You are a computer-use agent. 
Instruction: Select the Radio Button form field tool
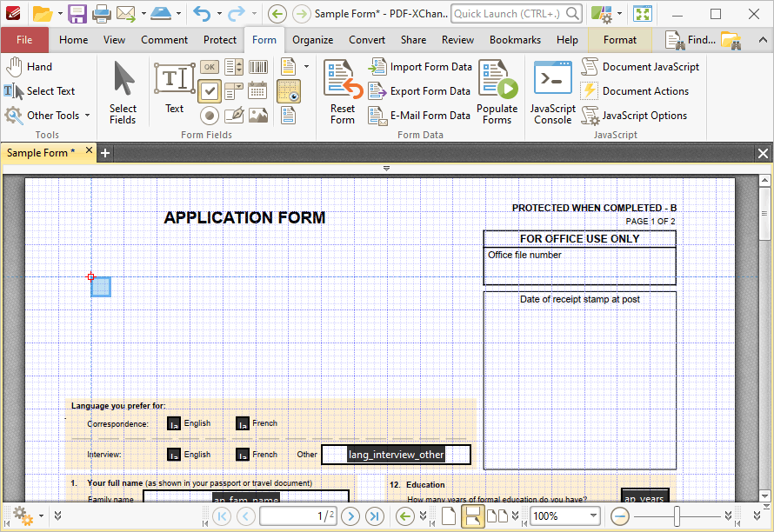coord(210,116)
